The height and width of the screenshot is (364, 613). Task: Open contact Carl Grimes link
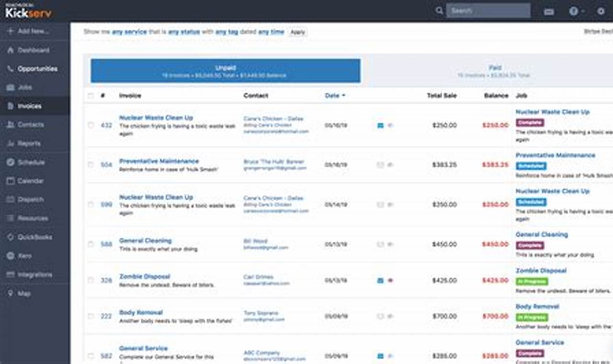tap(258, 277)
